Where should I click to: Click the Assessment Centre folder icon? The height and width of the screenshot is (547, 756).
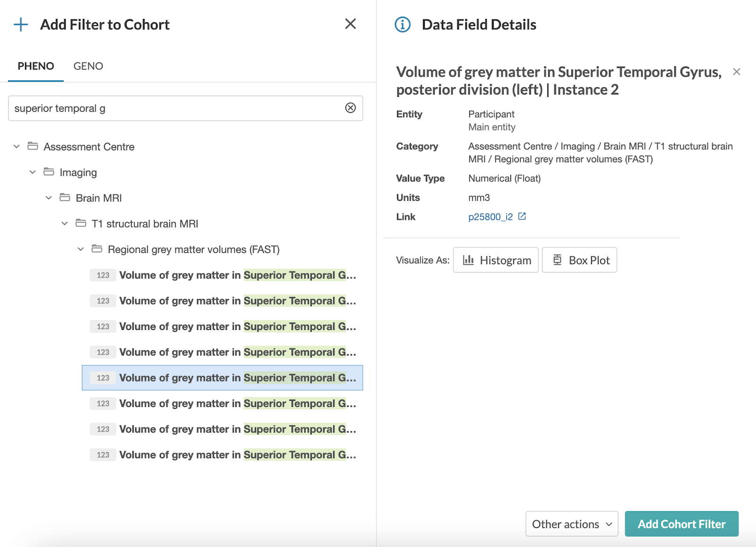click(33, 147)
